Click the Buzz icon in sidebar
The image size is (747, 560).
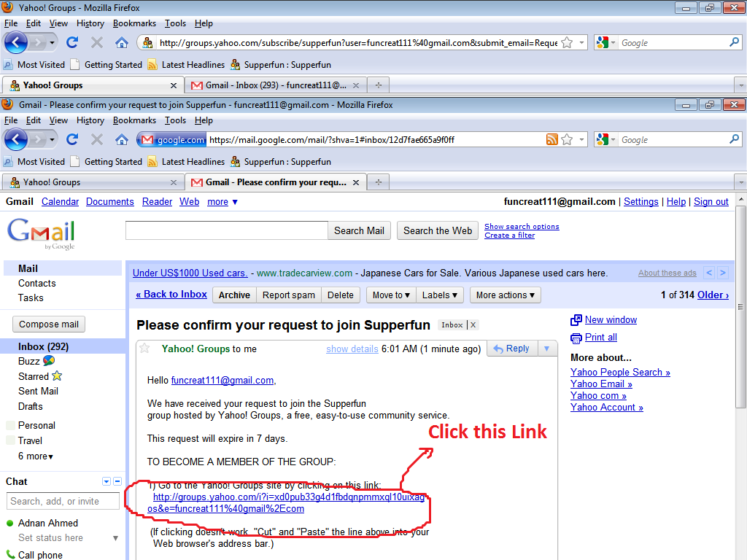pyautogui.click(x=49, y=360)
